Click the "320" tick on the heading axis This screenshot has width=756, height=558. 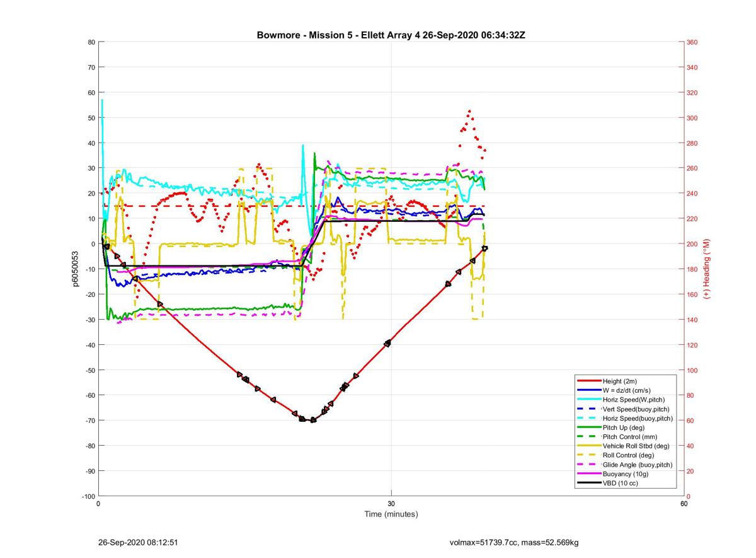[x=693, y=93]
